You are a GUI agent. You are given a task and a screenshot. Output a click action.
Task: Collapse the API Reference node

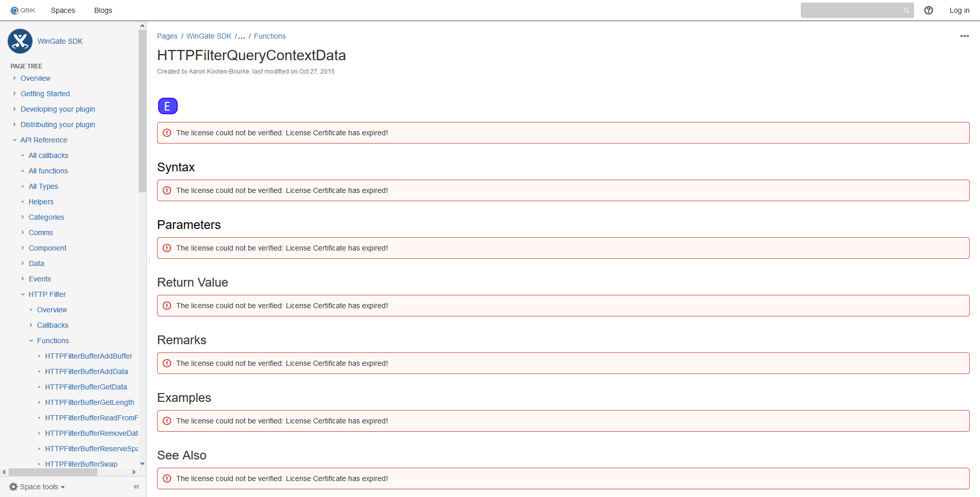tap(14, 140)
